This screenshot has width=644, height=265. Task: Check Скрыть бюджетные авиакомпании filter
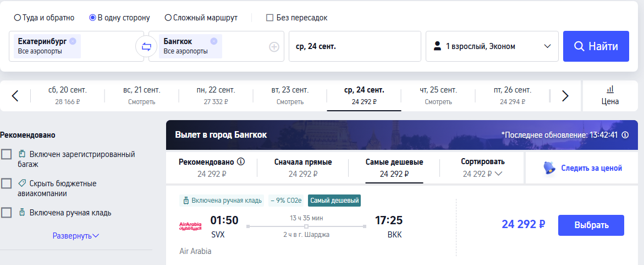[x=6, y=183]
